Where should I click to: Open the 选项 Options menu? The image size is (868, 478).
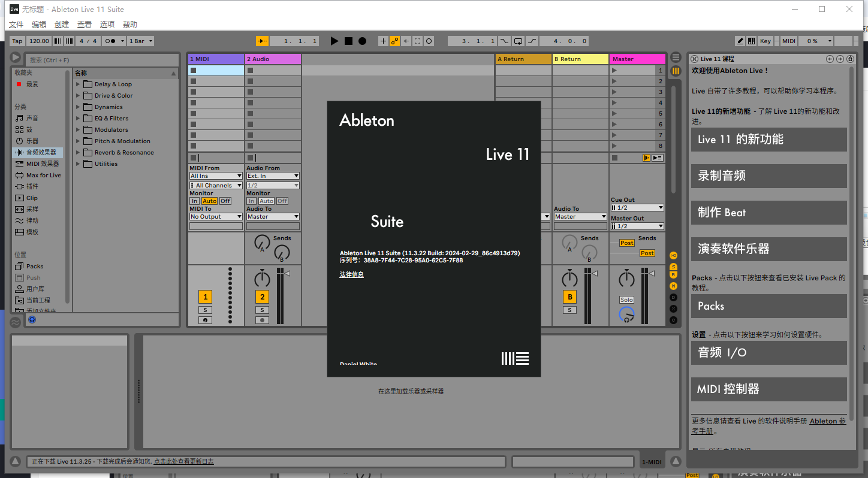click(x=107, y=25)
